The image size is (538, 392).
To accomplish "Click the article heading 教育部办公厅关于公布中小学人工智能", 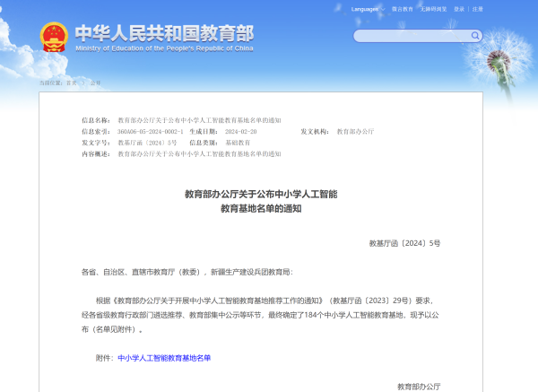I will coord(261,195).
